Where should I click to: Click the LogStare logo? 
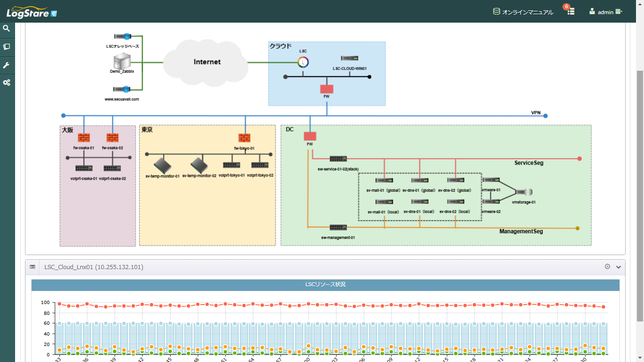[32, 12]
